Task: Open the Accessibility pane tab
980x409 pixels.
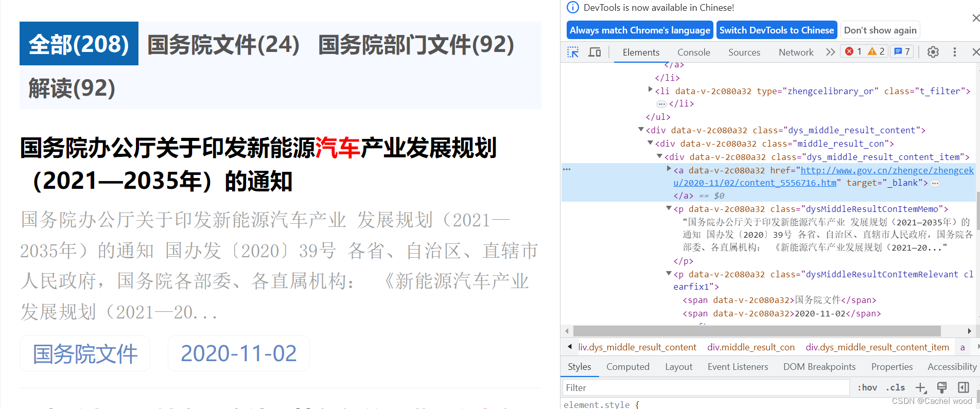Action: 952,366
